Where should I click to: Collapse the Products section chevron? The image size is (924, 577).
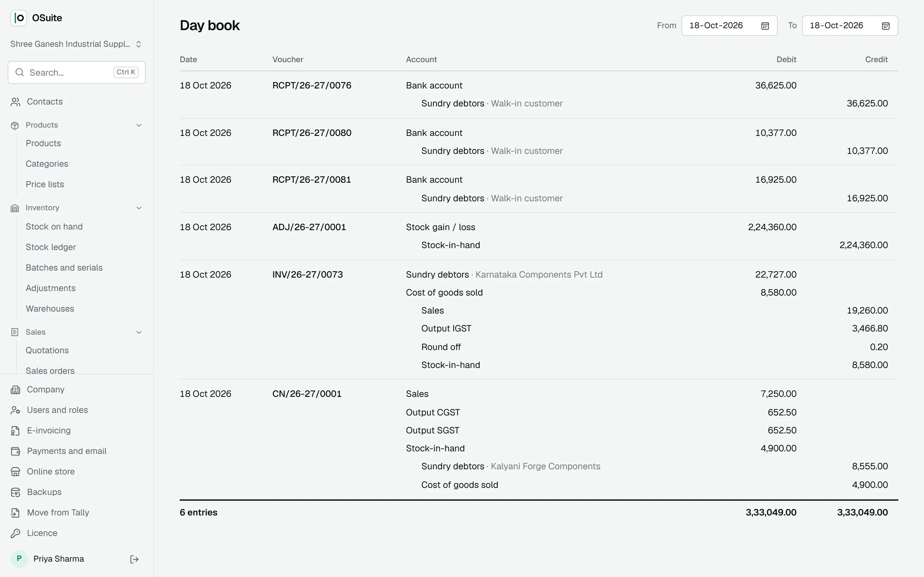(x=139, y=125)
